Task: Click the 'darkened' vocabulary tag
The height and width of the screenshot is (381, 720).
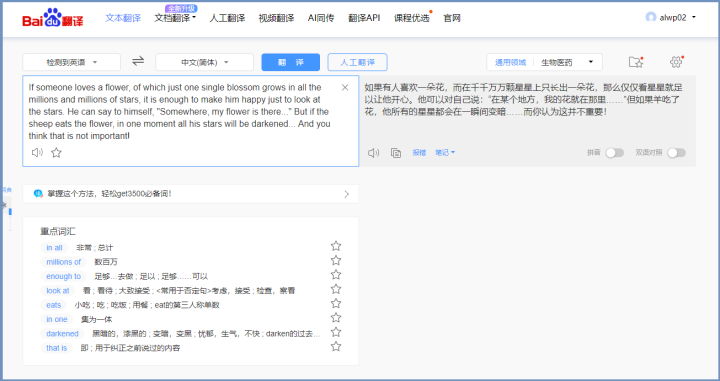Action: click(x=62, y=333)
